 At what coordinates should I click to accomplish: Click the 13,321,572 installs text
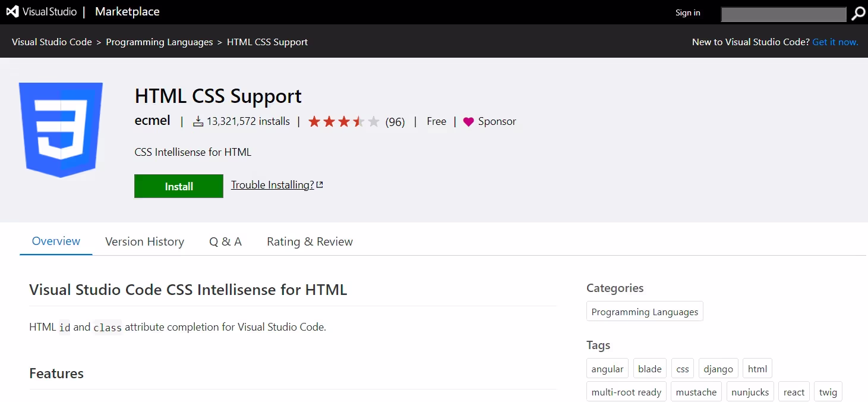point(248,121)
